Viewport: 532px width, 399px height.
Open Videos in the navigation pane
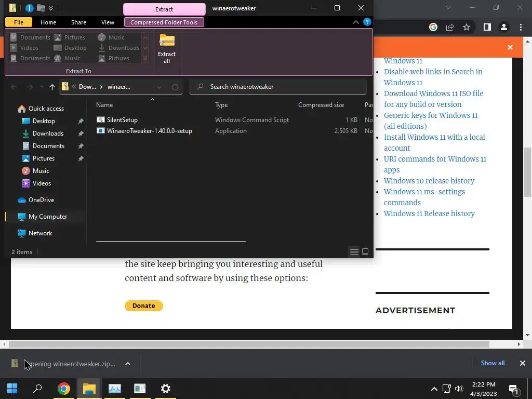pyautogui.click(x=42, y=183)
